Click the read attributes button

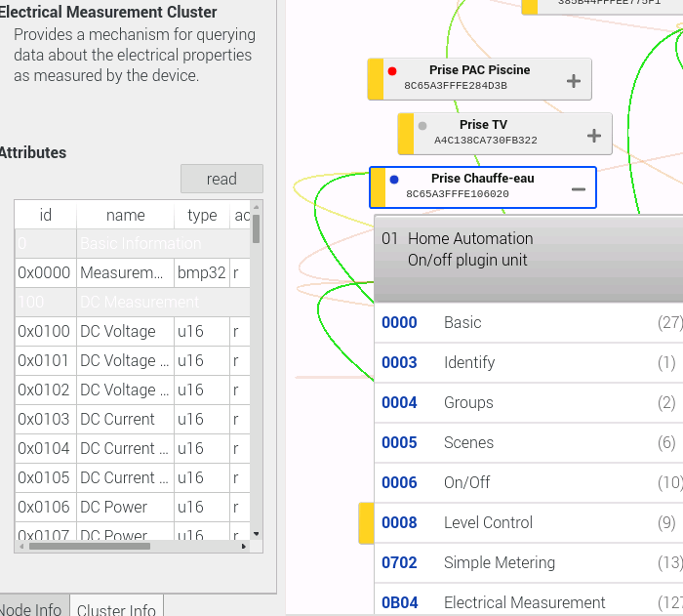[221, 179]
